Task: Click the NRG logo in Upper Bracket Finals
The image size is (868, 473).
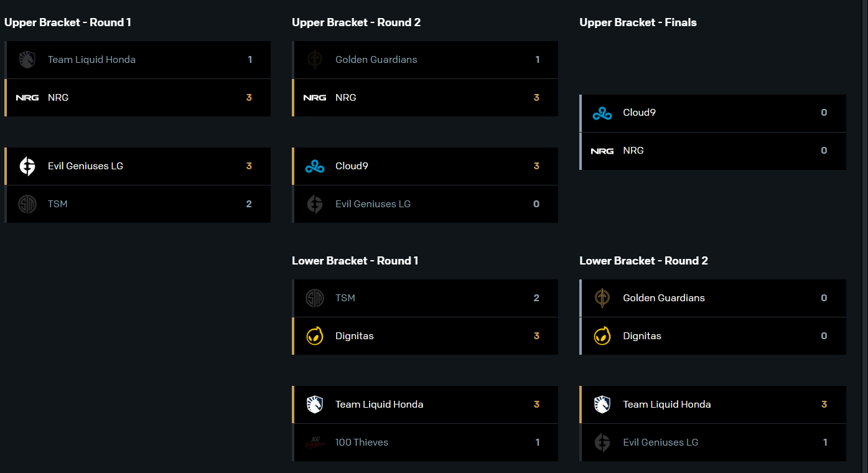Action: tap(602, 151)
